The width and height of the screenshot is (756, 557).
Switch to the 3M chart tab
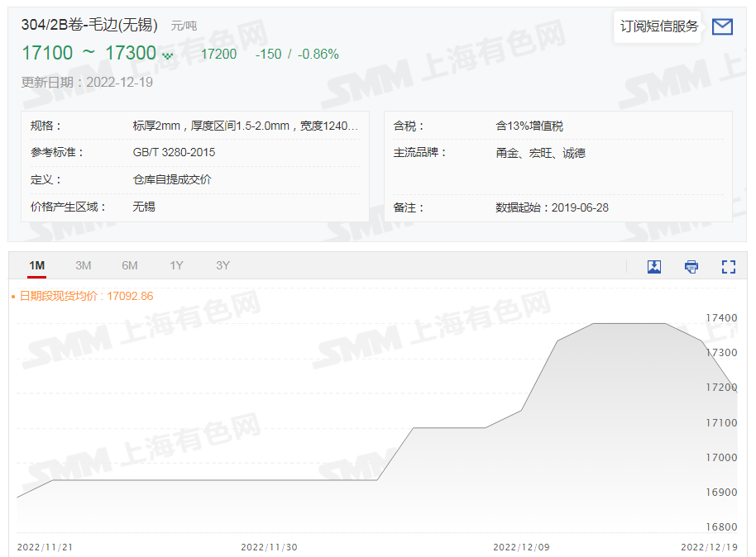click(83, 265)
